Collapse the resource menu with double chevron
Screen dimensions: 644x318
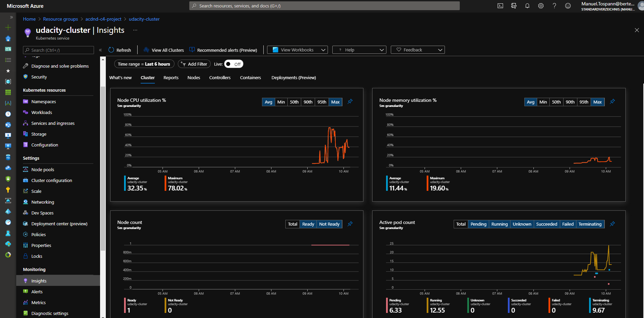click(x=100, y=50)
